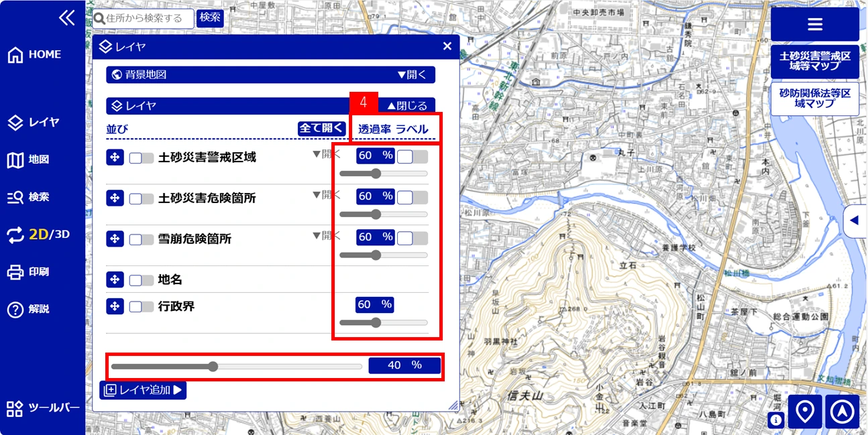
Task: Toggle 土砂災害警戒区域 layer visibility
Action: tap(141, 158)
